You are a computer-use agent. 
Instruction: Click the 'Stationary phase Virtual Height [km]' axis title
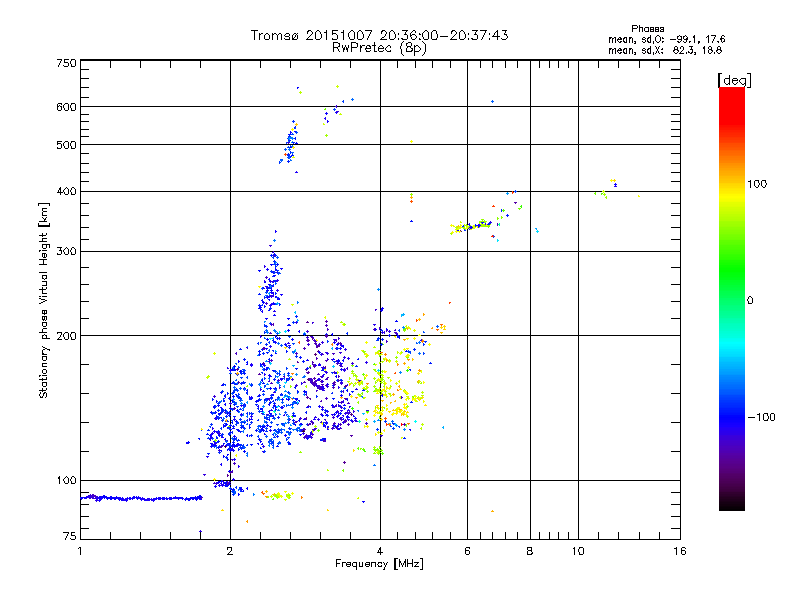44,301
